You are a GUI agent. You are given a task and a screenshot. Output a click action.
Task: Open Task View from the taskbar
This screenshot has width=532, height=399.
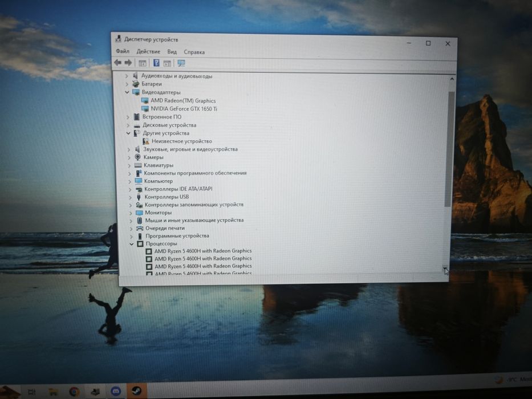(x=32, y=392)
